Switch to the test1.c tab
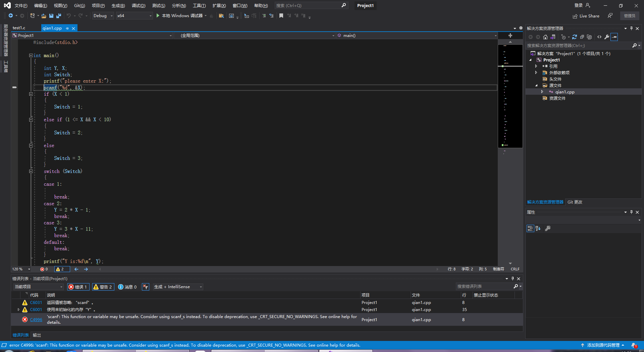 click(x=19, y=28)
